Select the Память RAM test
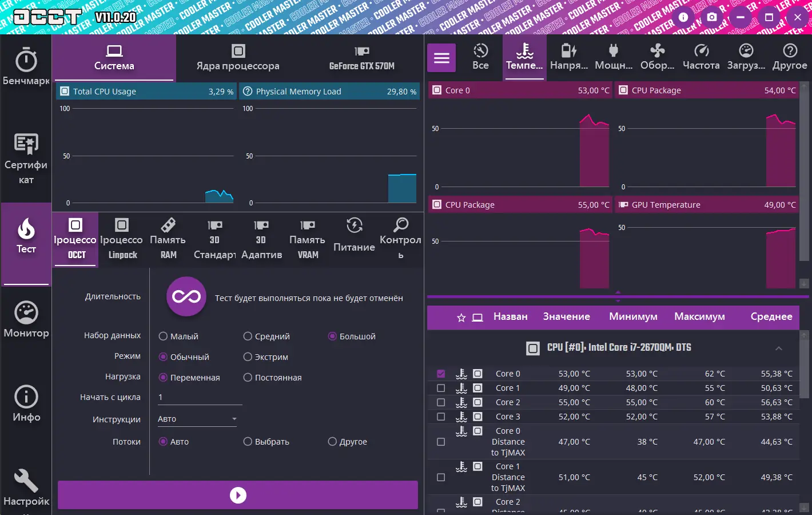The height and width of the screenshot is (515, 812). [x=168, y=239]
